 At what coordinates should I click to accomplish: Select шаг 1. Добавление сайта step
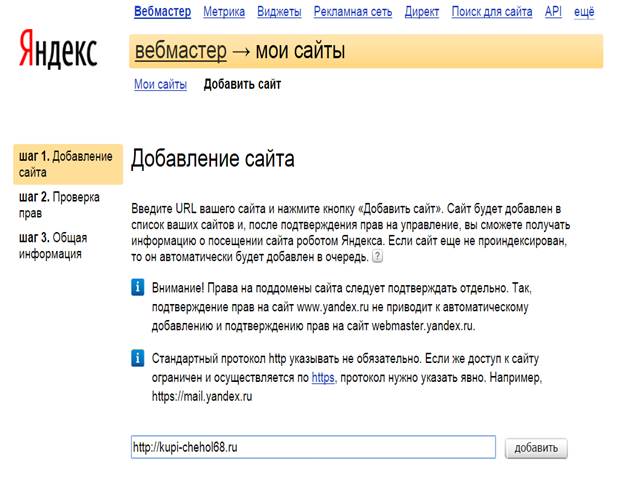tap(68, 164)
